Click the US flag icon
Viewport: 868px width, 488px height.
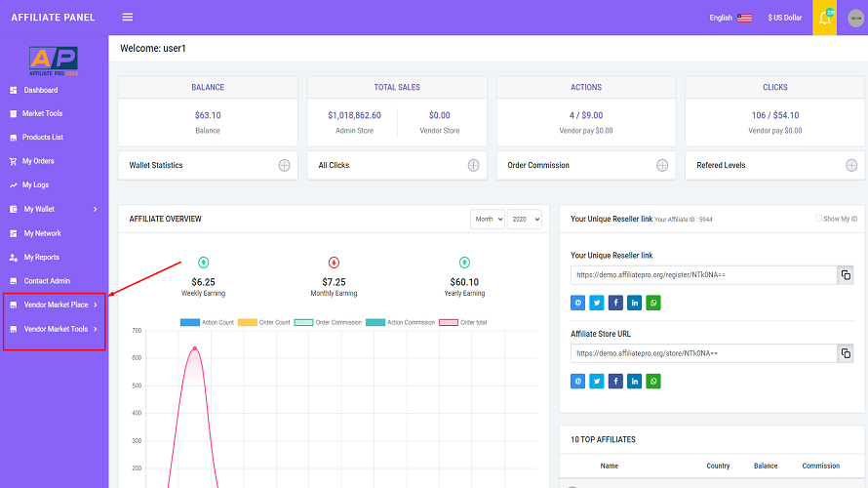point(744,18)
